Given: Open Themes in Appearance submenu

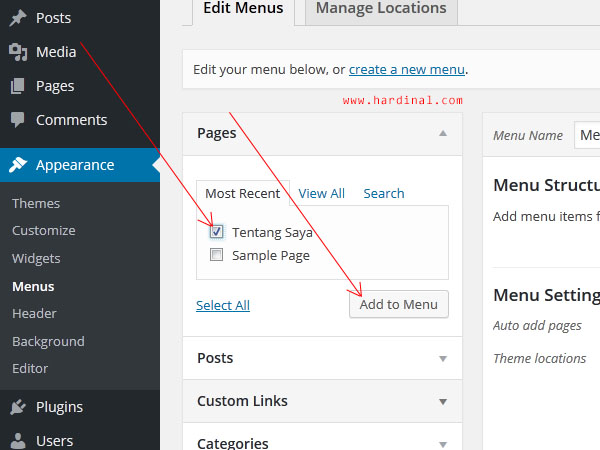Looking at the screenshot, I should point(36,204).
